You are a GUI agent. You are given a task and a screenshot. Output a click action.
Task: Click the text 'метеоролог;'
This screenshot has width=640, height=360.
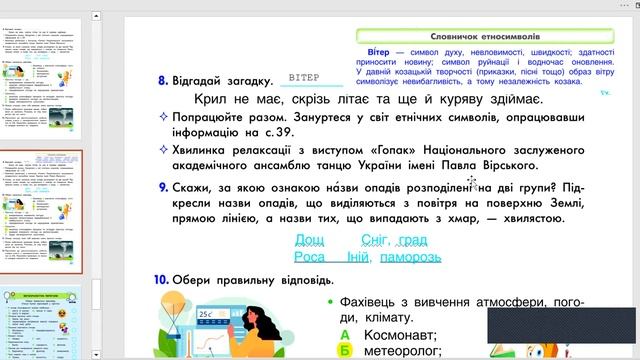(403, 351)
